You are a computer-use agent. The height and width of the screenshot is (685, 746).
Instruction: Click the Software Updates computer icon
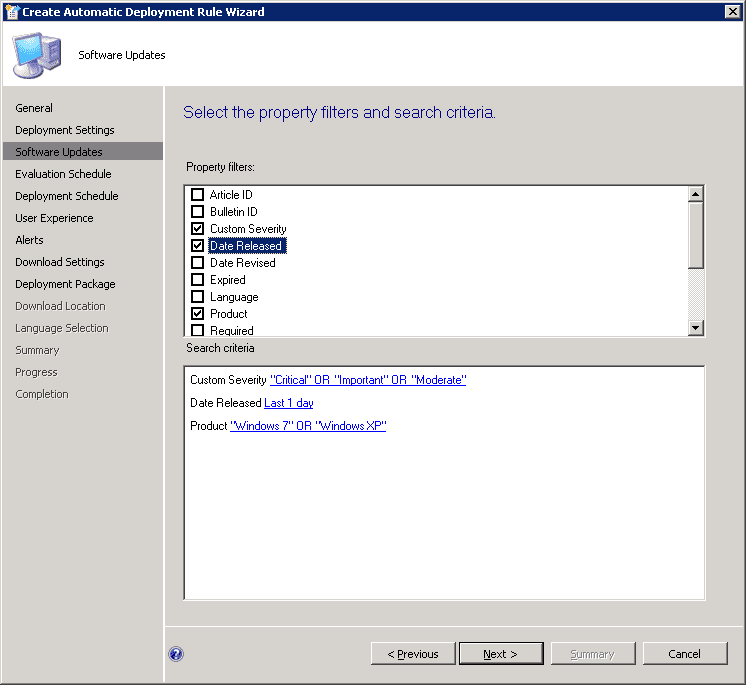coord(37,55)
